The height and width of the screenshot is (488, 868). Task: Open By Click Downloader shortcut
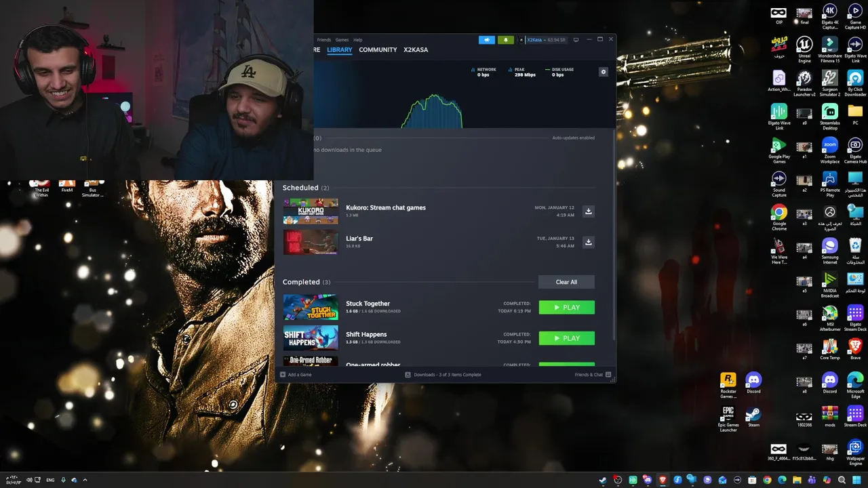(x=855, y=84)
